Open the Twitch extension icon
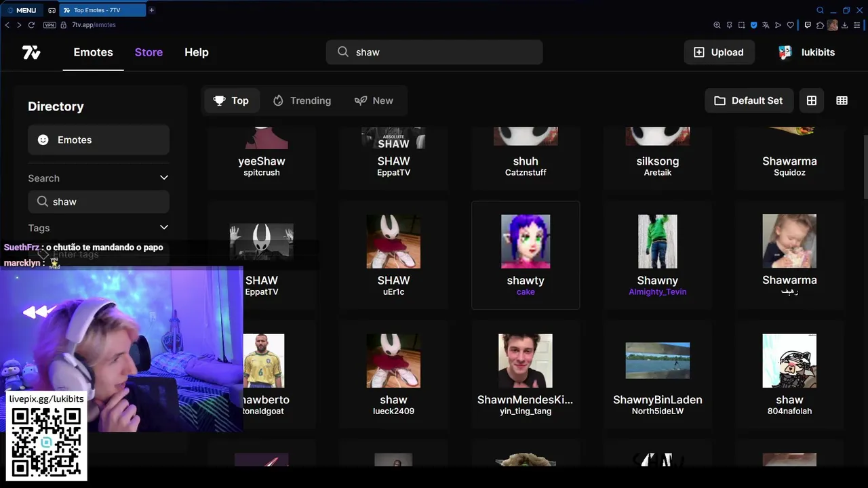The height and width of the screenshot is (488, 868). pos(808,25)
